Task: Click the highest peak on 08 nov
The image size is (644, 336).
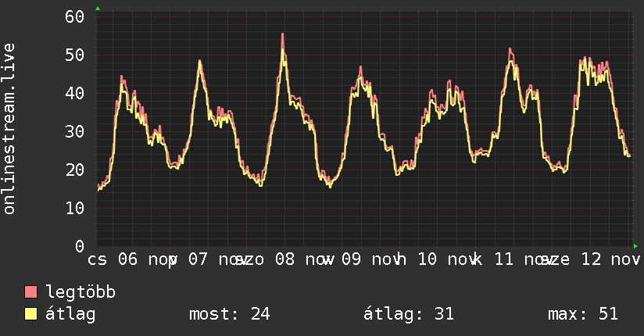Action: 283,34
